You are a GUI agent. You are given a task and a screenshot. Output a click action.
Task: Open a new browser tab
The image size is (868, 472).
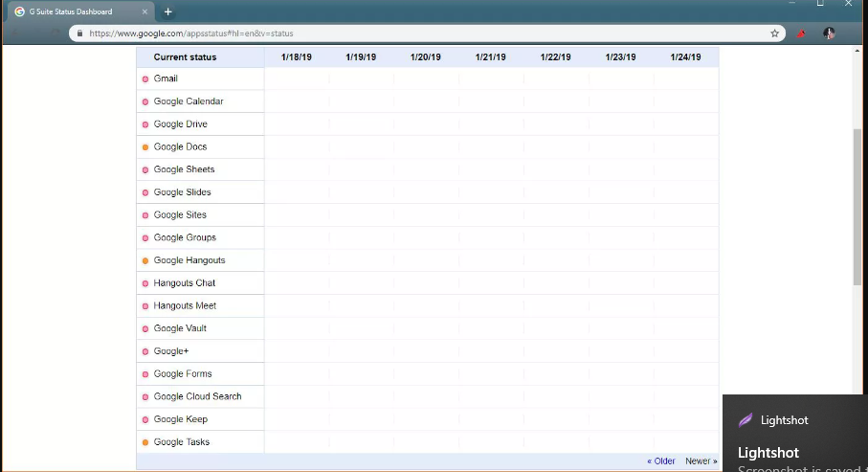click(167, 11)
